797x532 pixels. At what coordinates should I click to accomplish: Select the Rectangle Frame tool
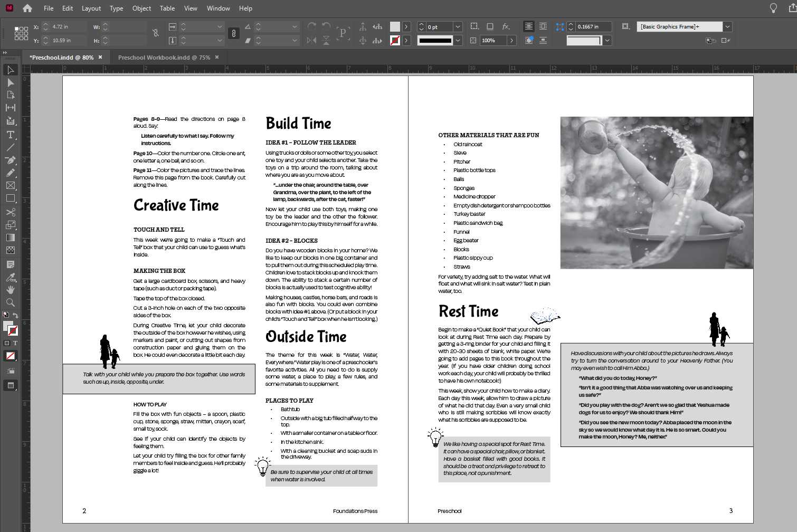click(10, 185)
